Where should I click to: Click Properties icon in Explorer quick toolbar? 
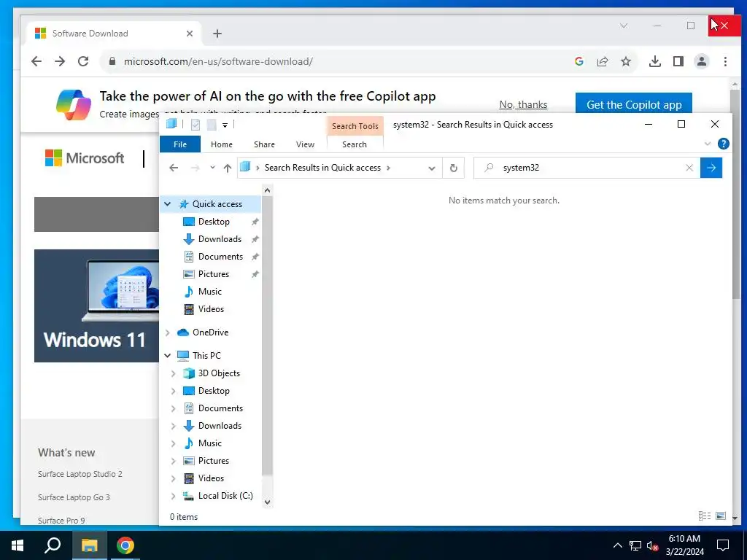click(196, 125)
